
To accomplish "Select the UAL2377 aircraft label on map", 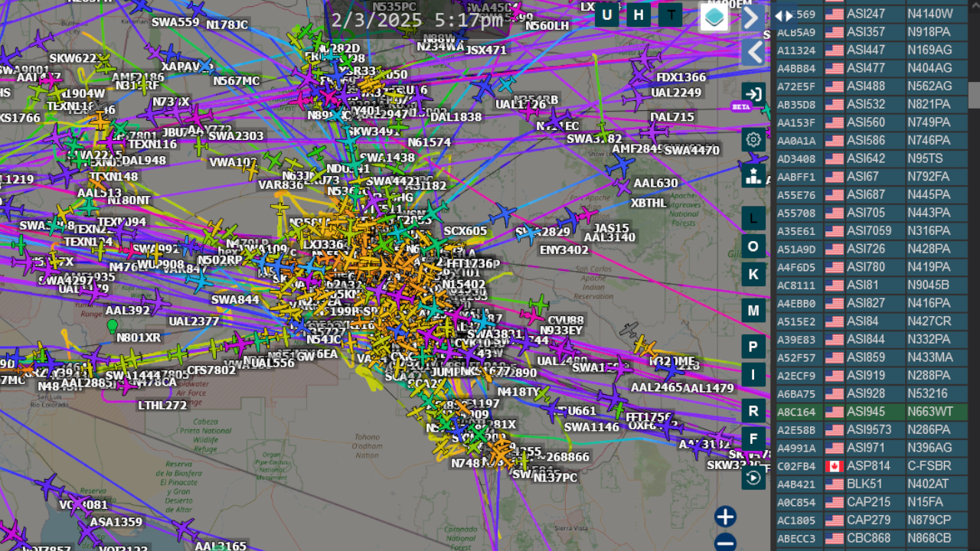I will [x=194, y=321].
